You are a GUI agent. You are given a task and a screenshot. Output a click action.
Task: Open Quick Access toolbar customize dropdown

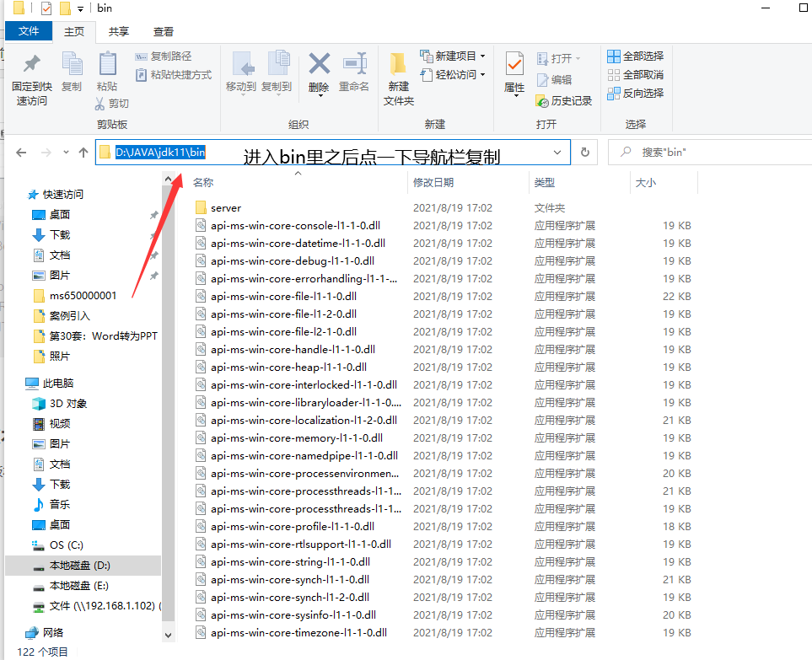coord(80,8)
